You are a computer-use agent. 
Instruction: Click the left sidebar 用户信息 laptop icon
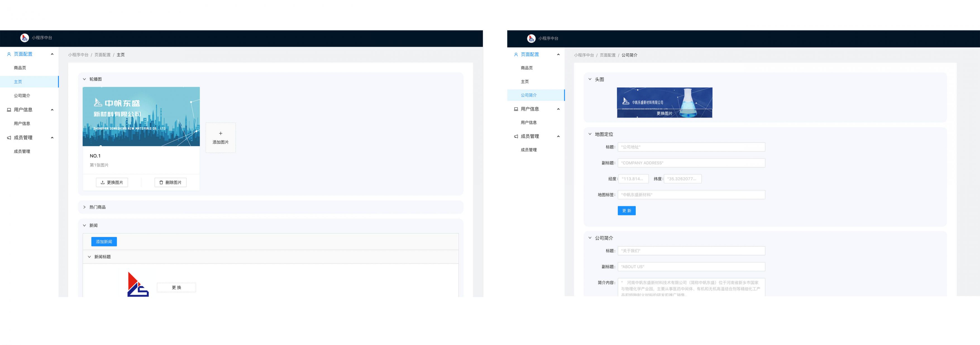(x=9, y=110)
